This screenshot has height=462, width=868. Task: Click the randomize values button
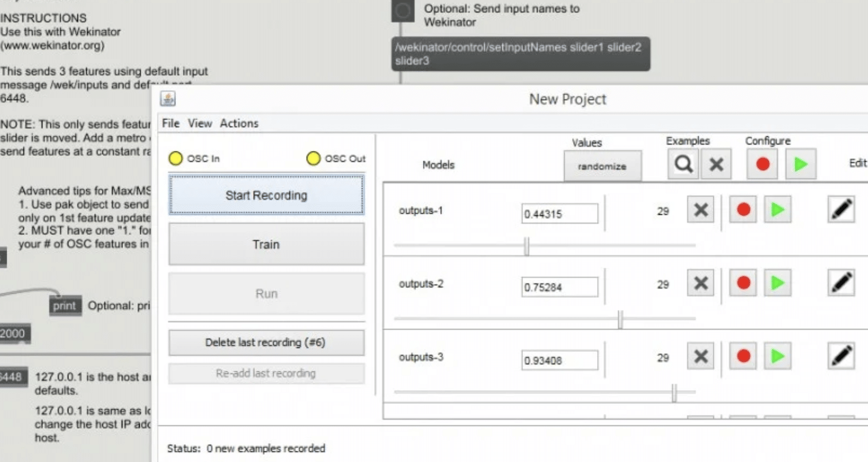(x=602, y=166)
